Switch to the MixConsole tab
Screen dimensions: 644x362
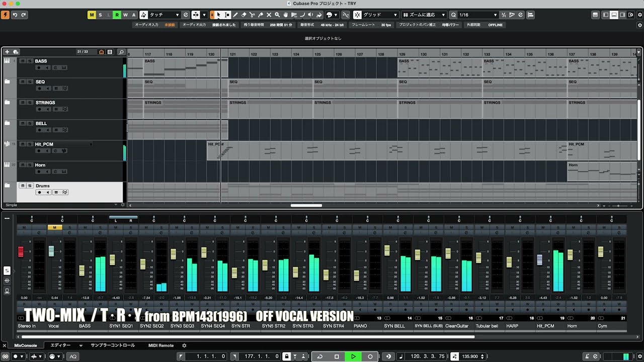26,345
